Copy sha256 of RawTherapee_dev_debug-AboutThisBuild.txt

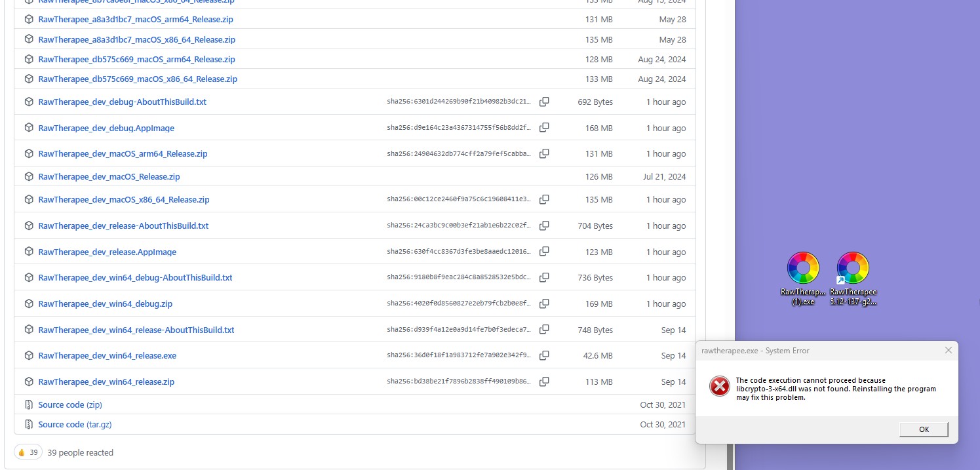[544, 102]
